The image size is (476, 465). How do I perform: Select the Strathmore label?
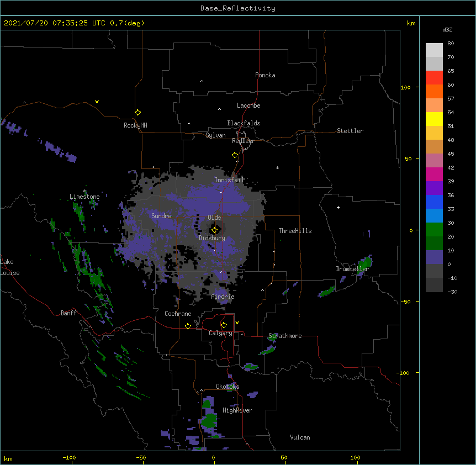[285, 336]
